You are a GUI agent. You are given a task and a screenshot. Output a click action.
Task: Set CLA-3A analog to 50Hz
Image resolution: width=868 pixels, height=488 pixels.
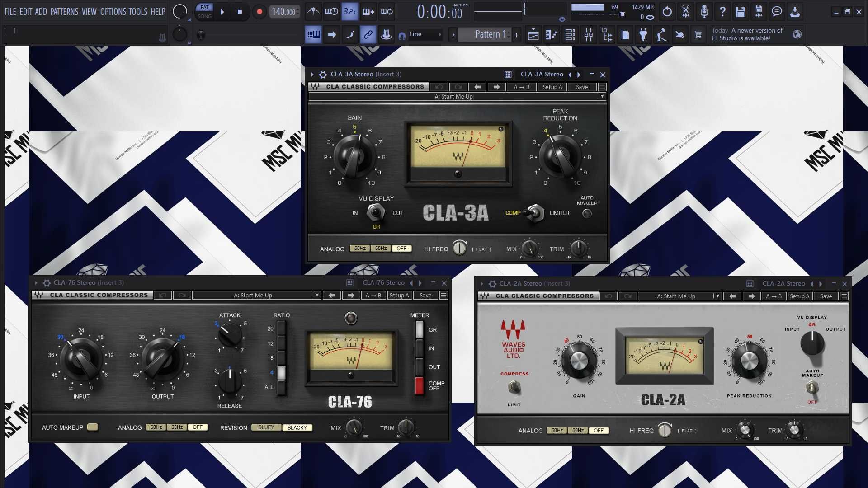[360, 249]
